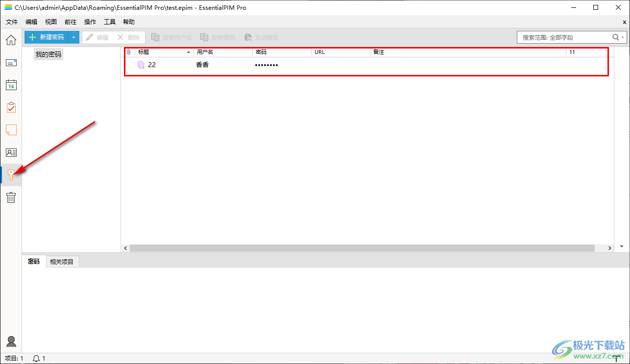Screen dimensions: 630x364
Task: Open the 文件 menu
Action: 12,22
